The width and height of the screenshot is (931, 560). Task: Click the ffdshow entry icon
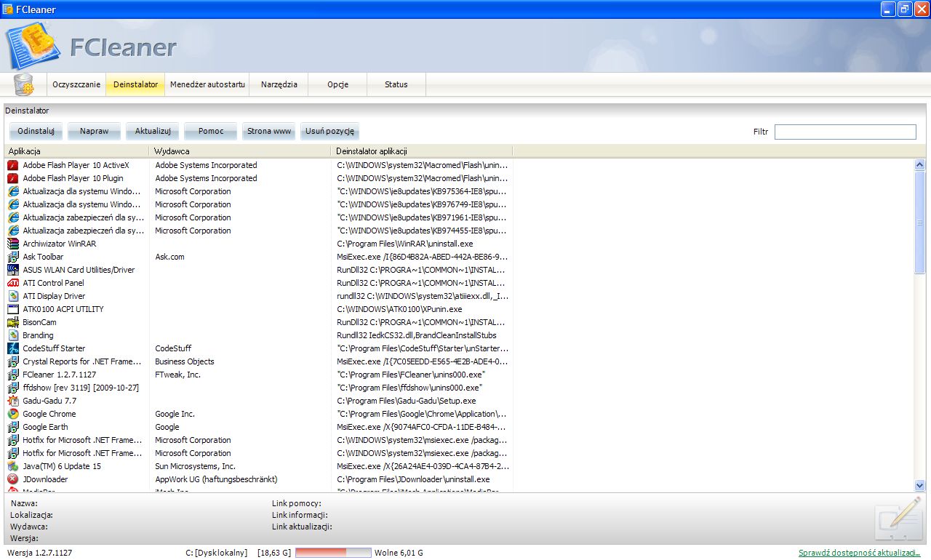(13, 388)
